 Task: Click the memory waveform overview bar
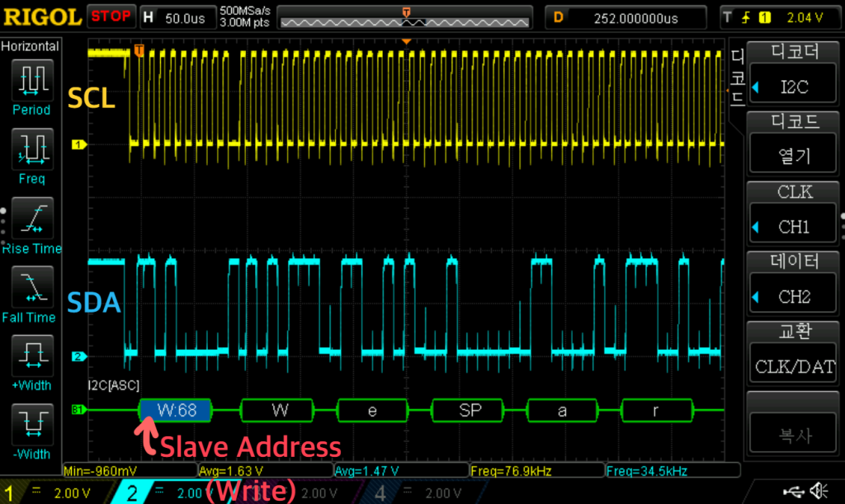pos(404,18)
